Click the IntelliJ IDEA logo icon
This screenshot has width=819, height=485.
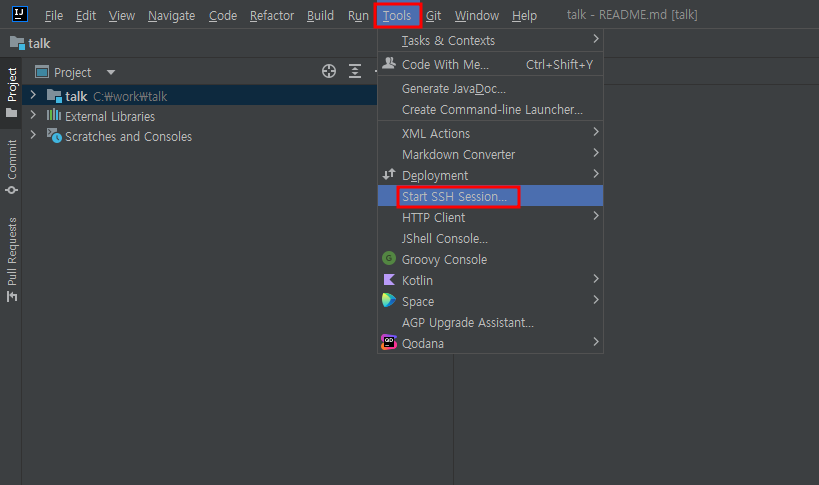tap(20, 14)
